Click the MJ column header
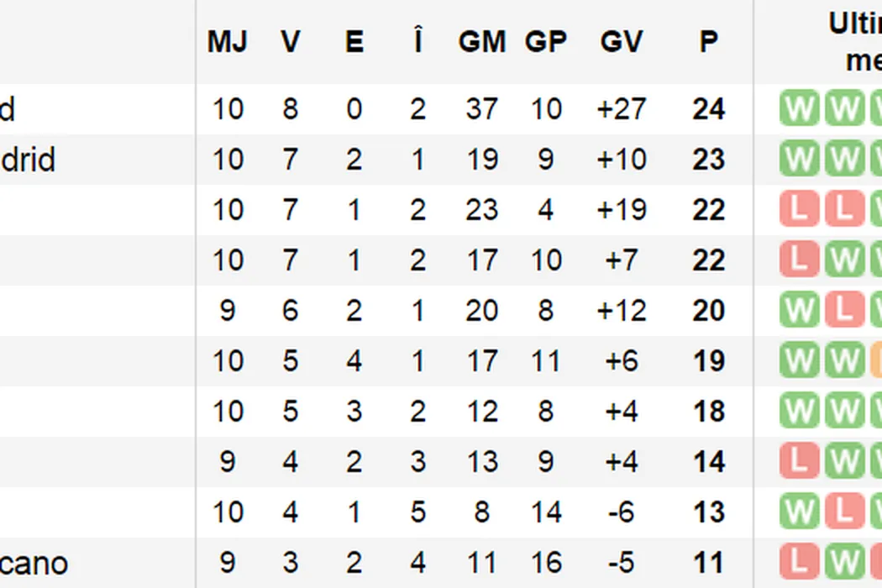This screenshot has height=588, width=882. (x=227, y=42)
